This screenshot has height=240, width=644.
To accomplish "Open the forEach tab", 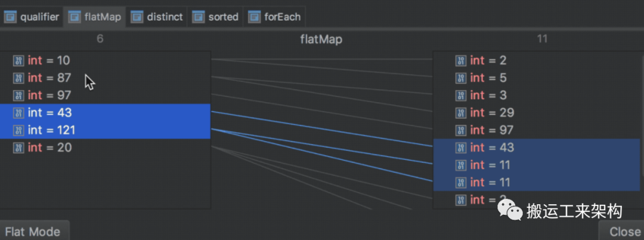I will click(x=275, y=17).
